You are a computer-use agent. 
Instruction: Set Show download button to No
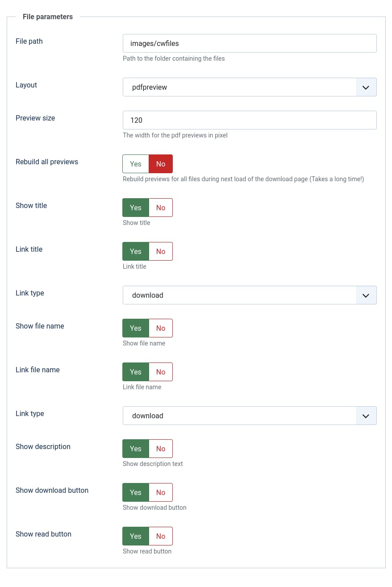[x=161, y=492]
